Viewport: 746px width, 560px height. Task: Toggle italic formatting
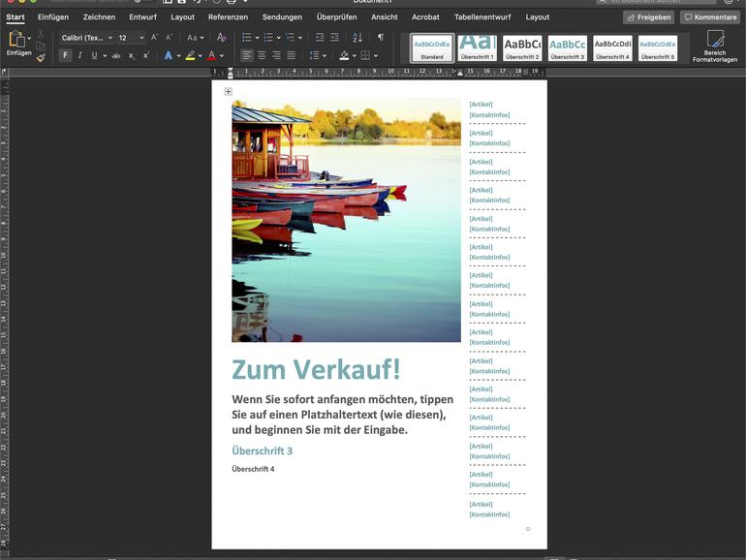79,55
